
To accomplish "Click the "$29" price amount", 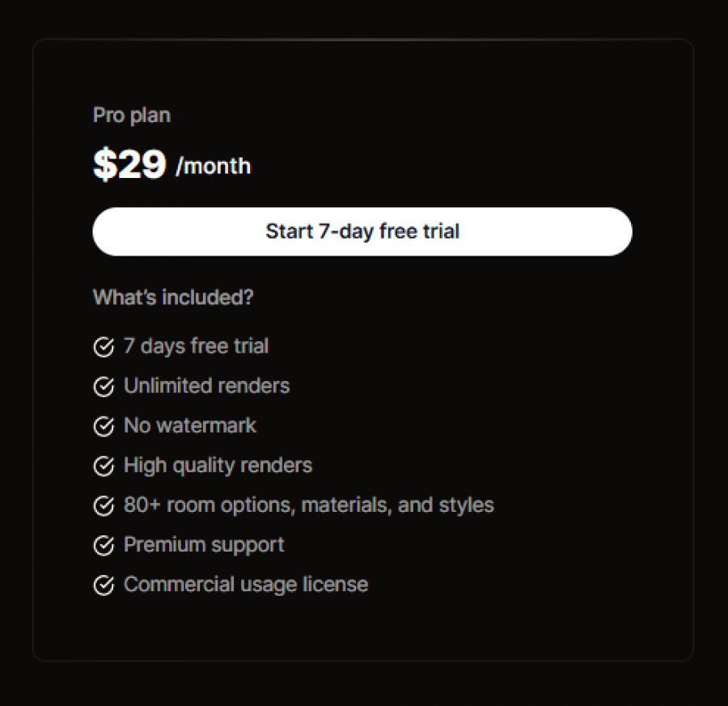I will pyautogui.click(x=129, y=163).
